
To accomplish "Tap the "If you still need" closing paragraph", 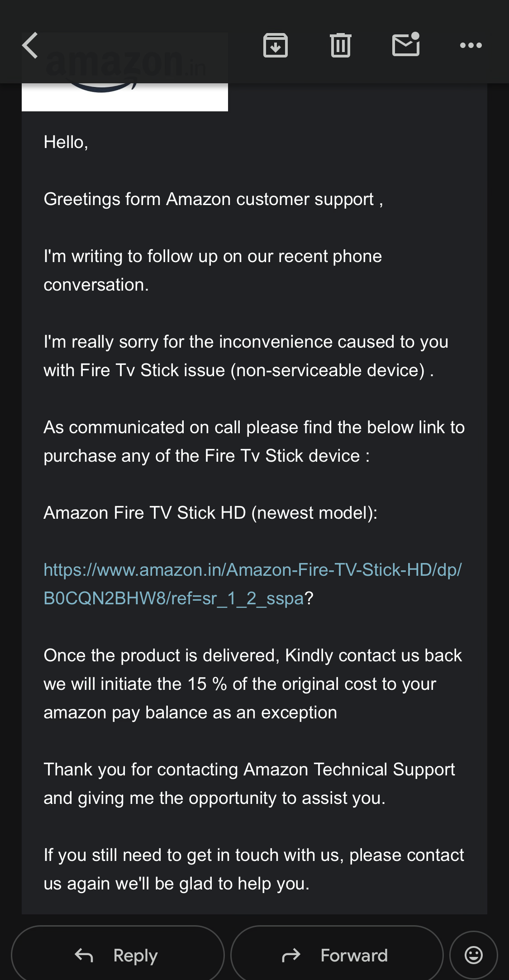I will [x=254, y=869].
